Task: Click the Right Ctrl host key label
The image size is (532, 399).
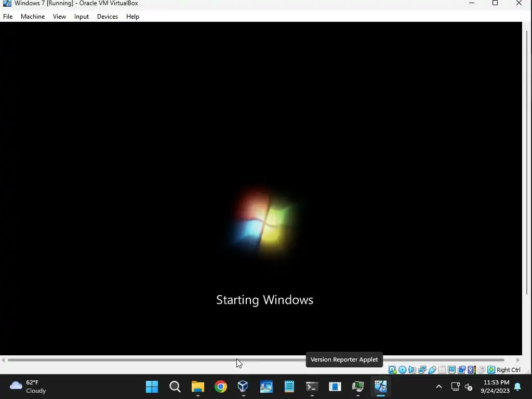Action: [509, 370]
